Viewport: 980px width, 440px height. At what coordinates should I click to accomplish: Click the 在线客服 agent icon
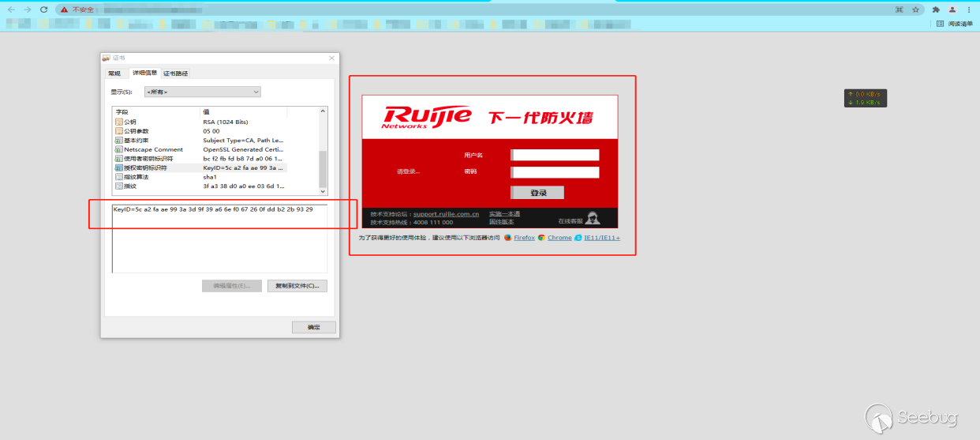592,218
